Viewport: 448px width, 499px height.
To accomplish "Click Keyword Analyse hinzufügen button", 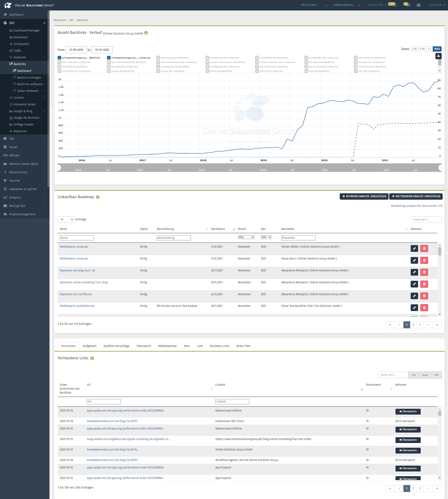I will [x=364, y=196].
